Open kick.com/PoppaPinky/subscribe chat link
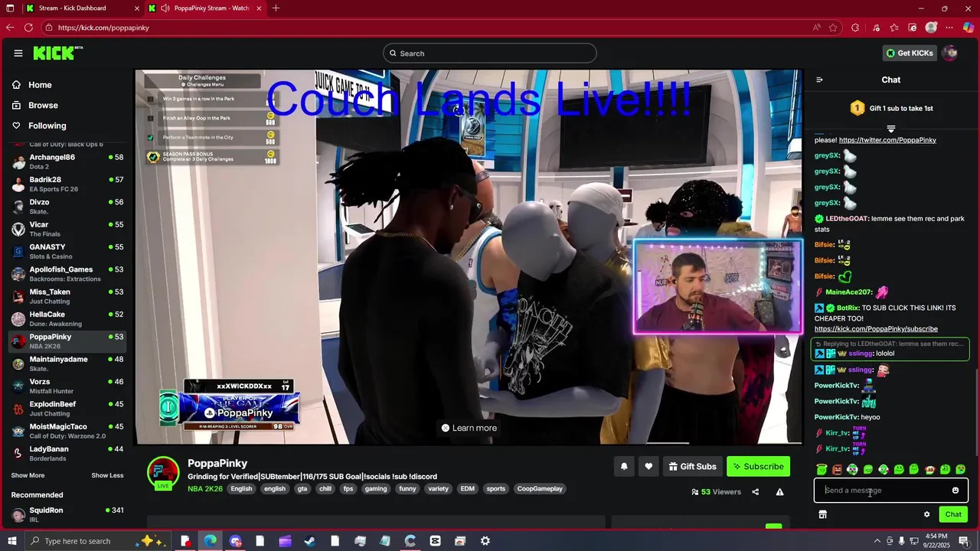Viewport: 980px width, 551px height. coord(876,329)
